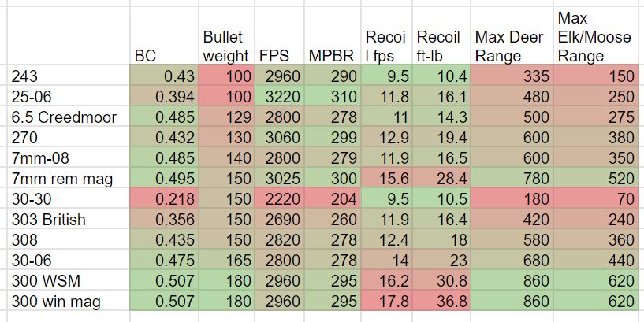
Task: Click the 165 bullet weight cell
Action: [227, 261]
